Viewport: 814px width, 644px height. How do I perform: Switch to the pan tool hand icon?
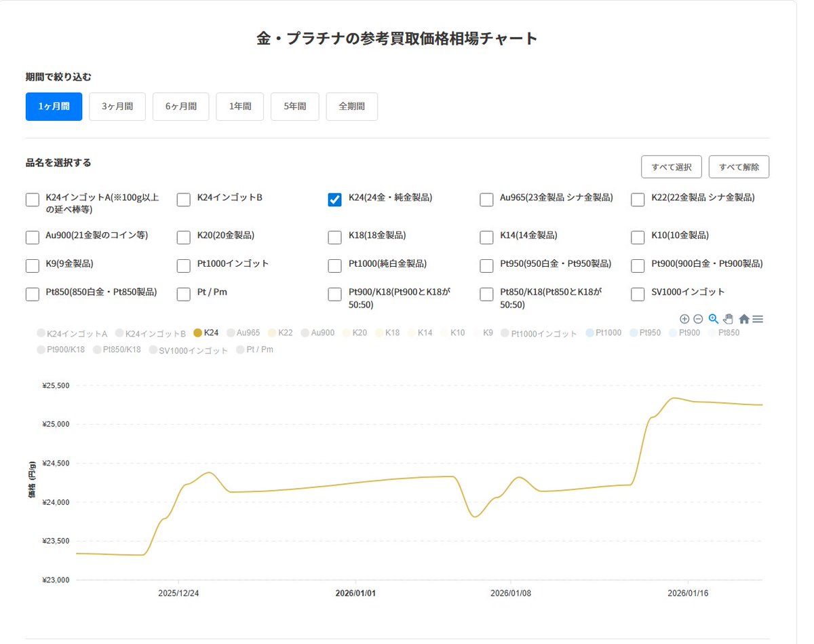tap(728, 319)
